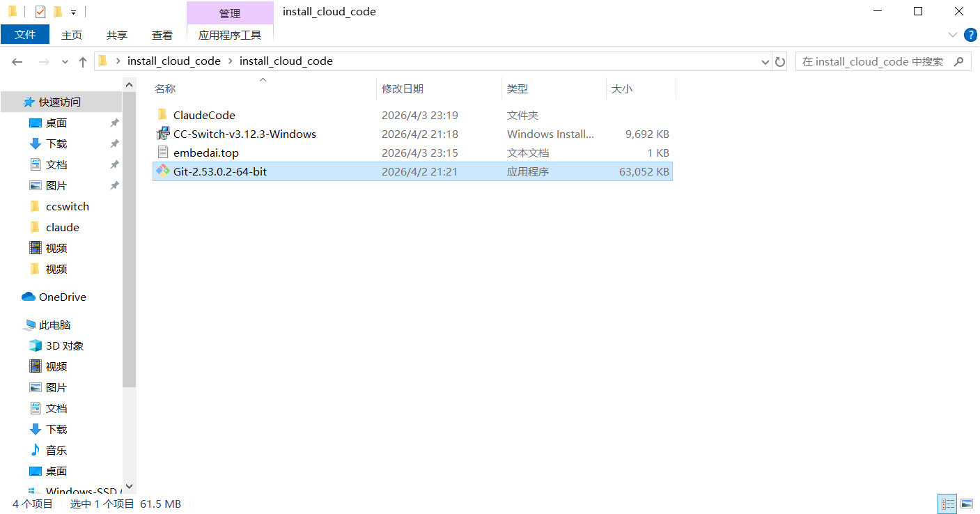Image resolution: width=980 pixels, height=514 pixels.
Task: Click new folder icon in title bar toolbar
Action: tap(58, 12)
